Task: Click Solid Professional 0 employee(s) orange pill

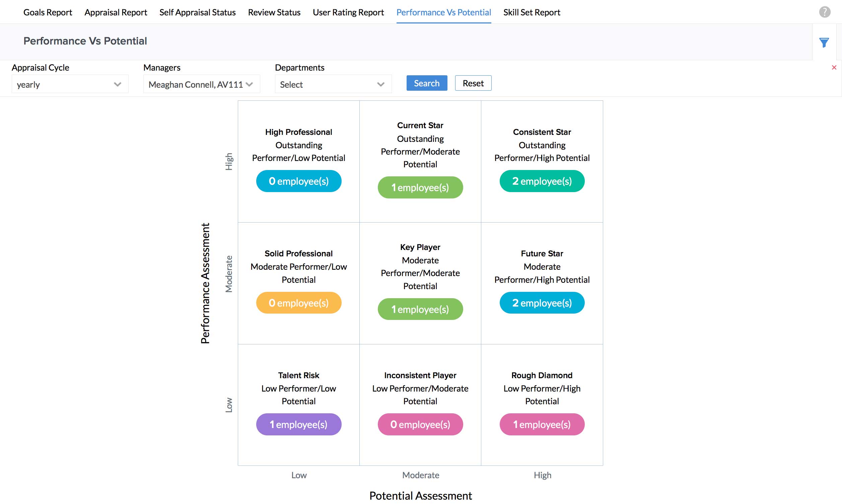Action: tap(298, 303)
